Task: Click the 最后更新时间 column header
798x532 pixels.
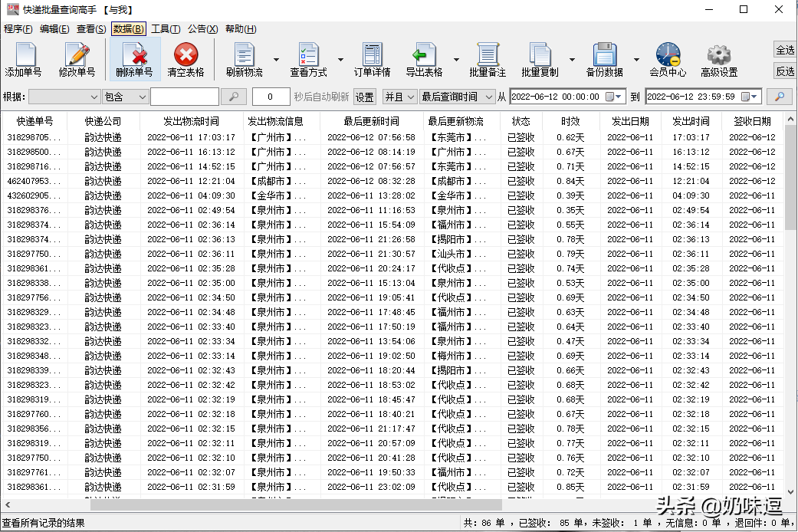Action: click(372, 121)
